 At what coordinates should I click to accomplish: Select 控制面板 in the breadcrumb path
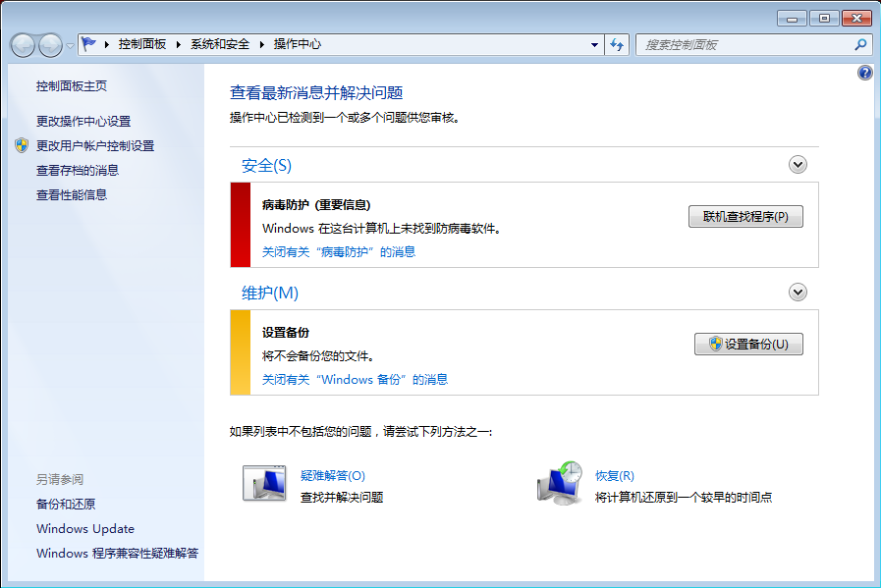pos(142,44)
